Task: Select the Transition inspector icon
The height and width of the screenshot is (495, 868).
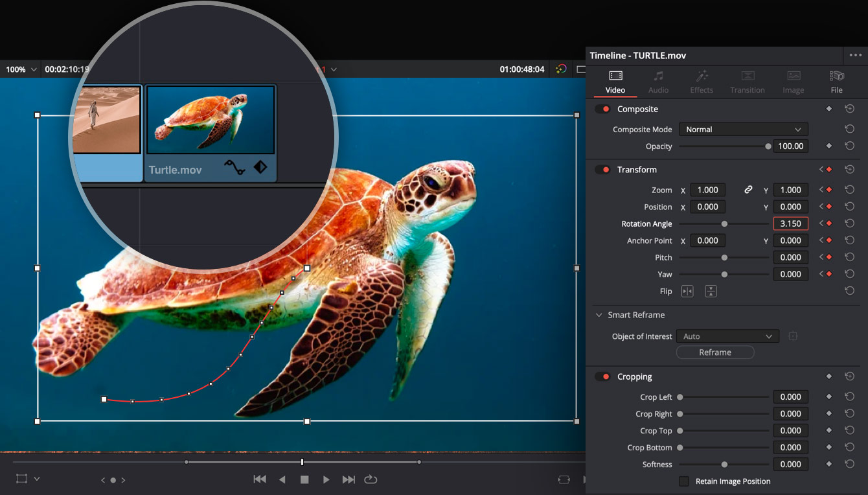Action: pos(747,82)
